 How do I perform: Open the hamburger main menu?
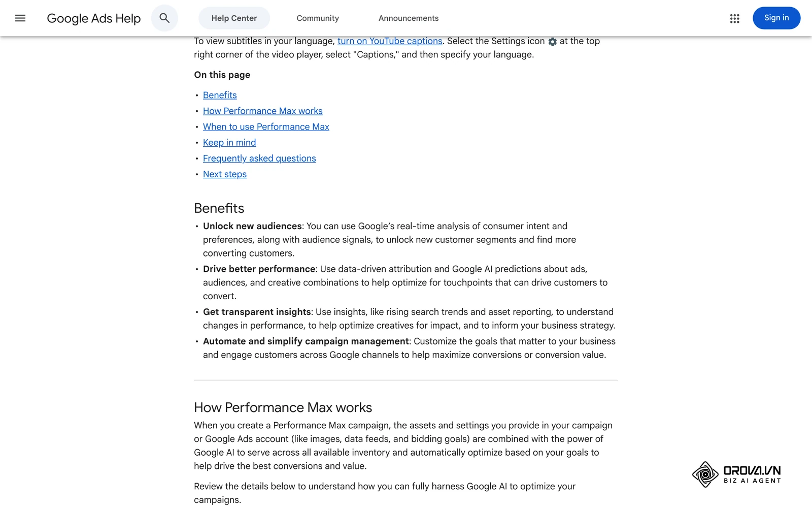coord(20,18)
